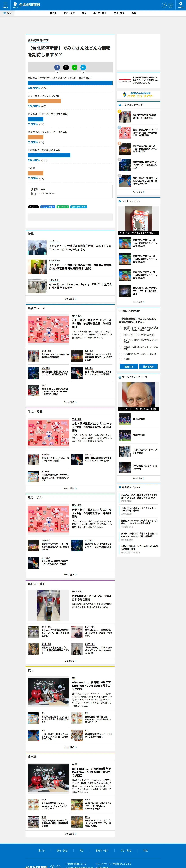Screen dimensions: 186x868
Task: Open footer link プレスリリース・情報提供はこちらから
Action: [114, 864]
